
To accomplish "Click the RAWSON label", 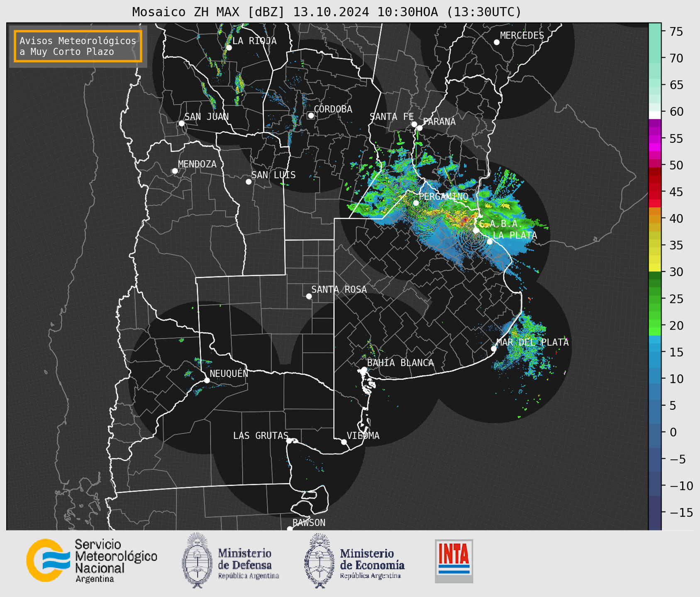I will (x=309, y=523).
